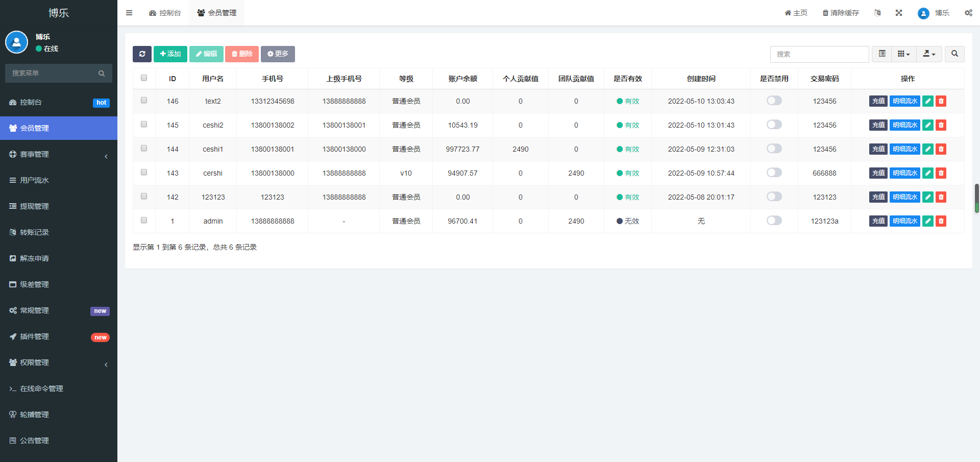Open 常规管理 sidebar menu
The image size is (980, 462).
59,310
